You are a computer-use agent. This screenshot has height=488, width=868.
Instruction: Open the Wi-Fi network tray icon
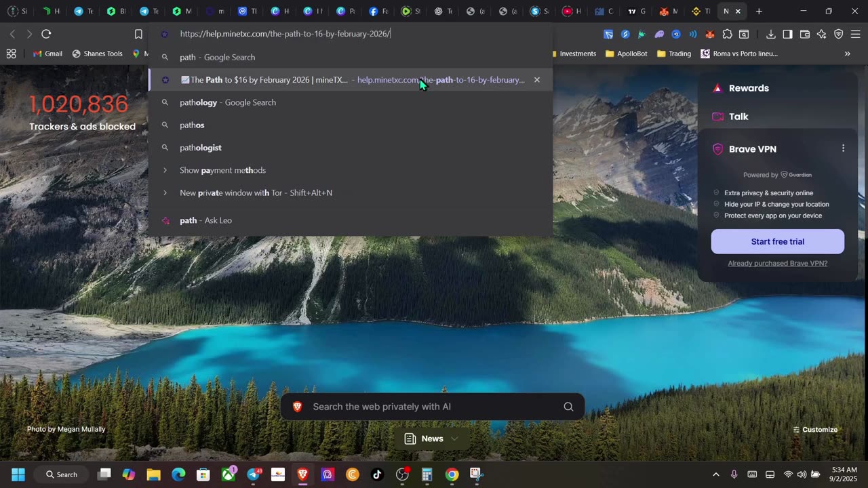[788, 474]
